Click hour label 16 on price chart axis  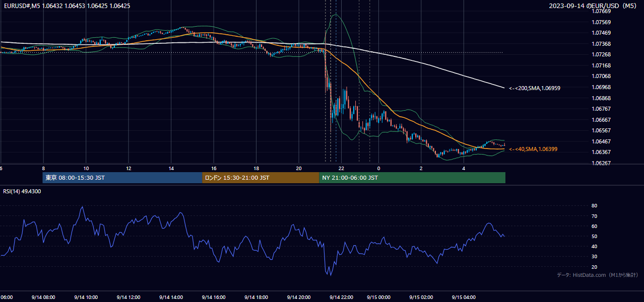tap(214, 168)
